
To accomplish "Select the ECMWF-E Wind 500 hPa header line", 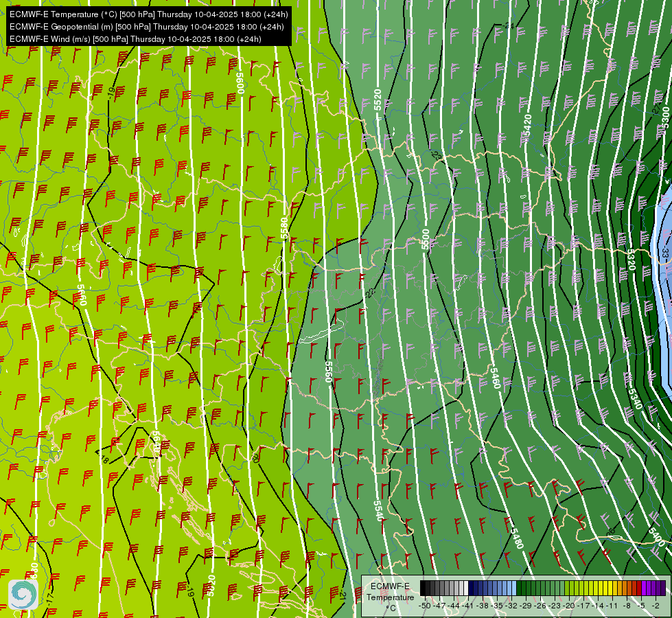I will 135,39.
